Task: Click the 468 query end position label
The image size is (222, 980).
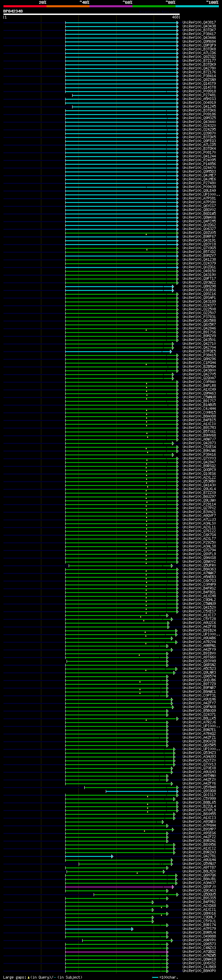Action: pos(175,17)
